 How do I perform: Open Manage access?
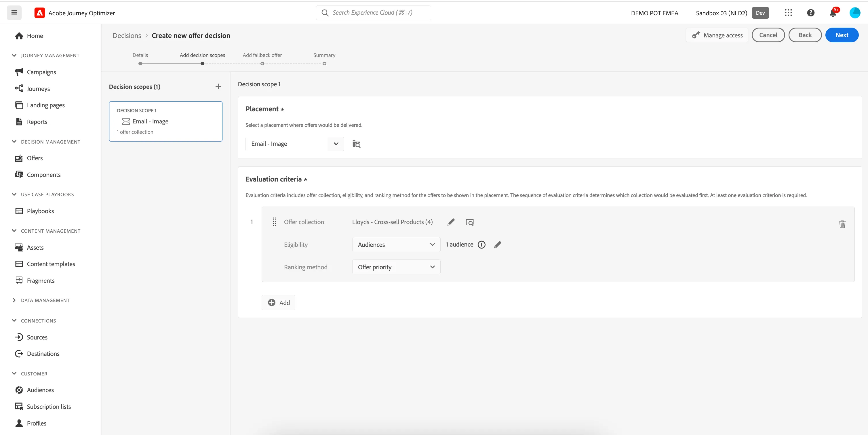(717, 35)
